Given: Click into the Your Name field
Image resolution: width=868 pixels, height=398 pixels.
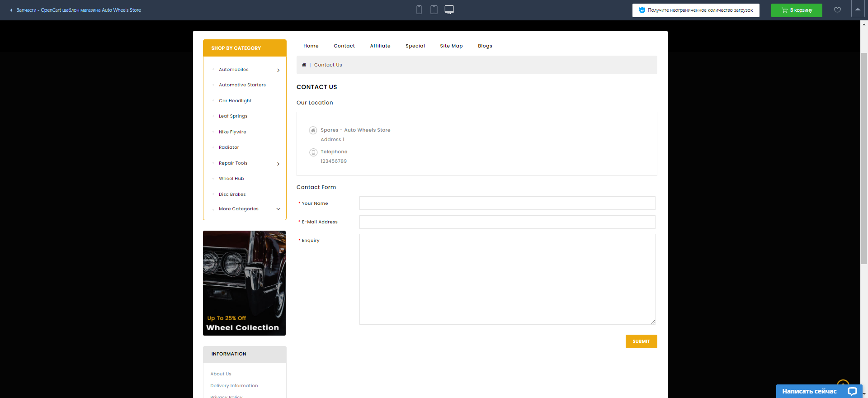Looking at the screenshot, I should point(507,203).
